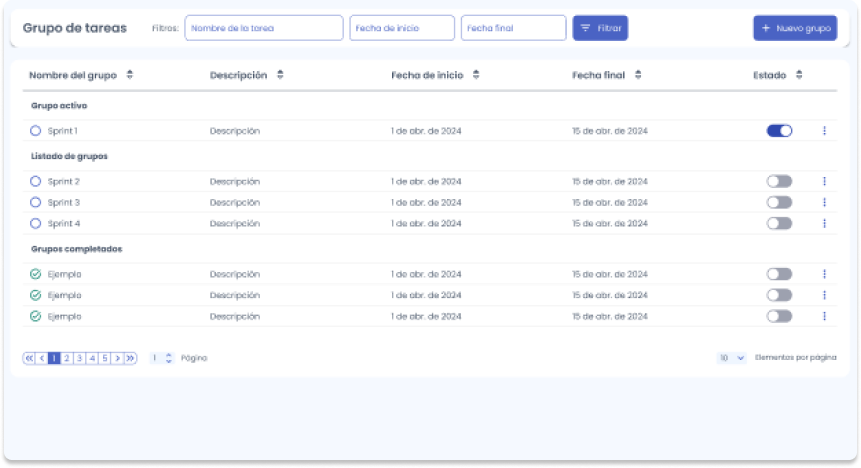Click the Sprint 2 group name
861x468 pixels.
click(x=64, y=181)
